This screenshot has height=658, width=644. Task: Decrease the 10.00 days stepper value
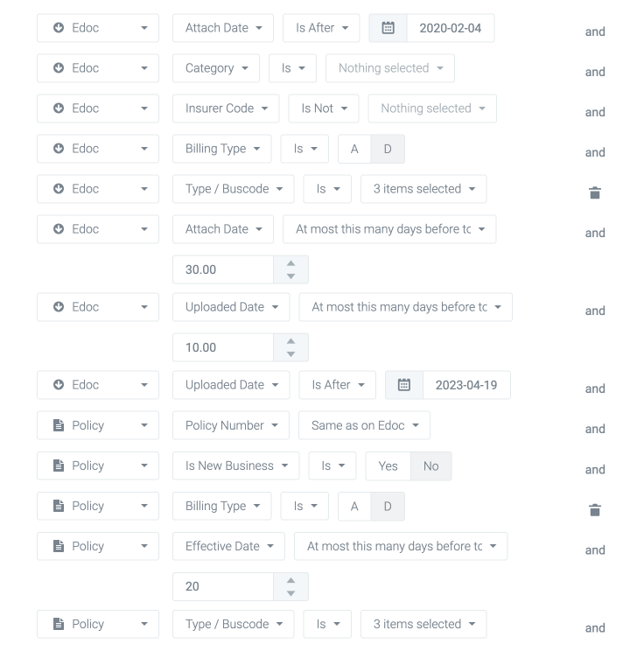291,353
